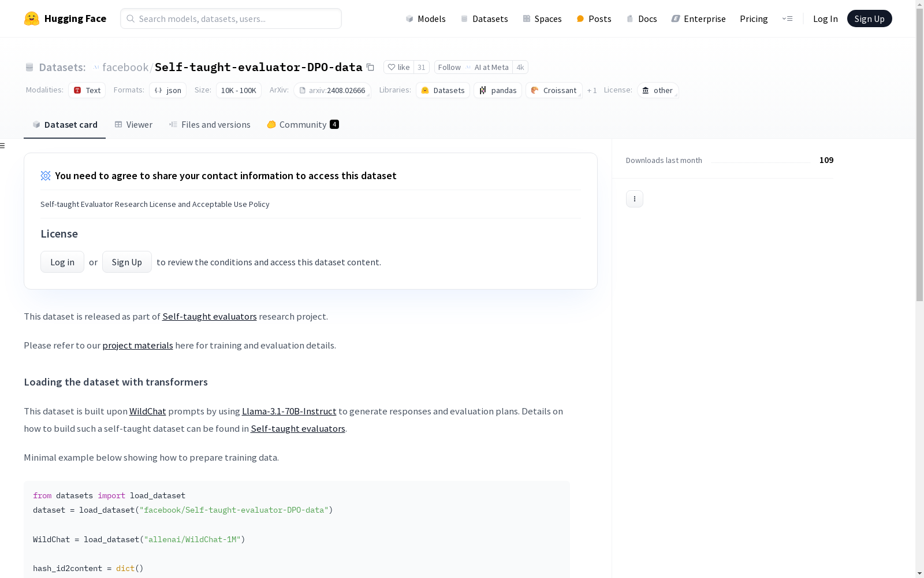
Task: Select the Text modality tag
Action: tap(87, 90)
